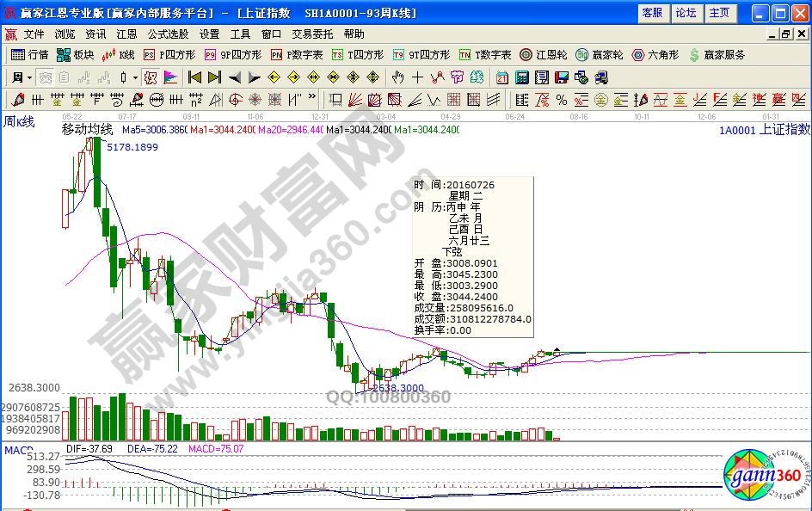Open the 行情 quotes view
Image resolution: width=812 pixels, height=511 pixels.
pyautogui.click(x=29, y=55)
